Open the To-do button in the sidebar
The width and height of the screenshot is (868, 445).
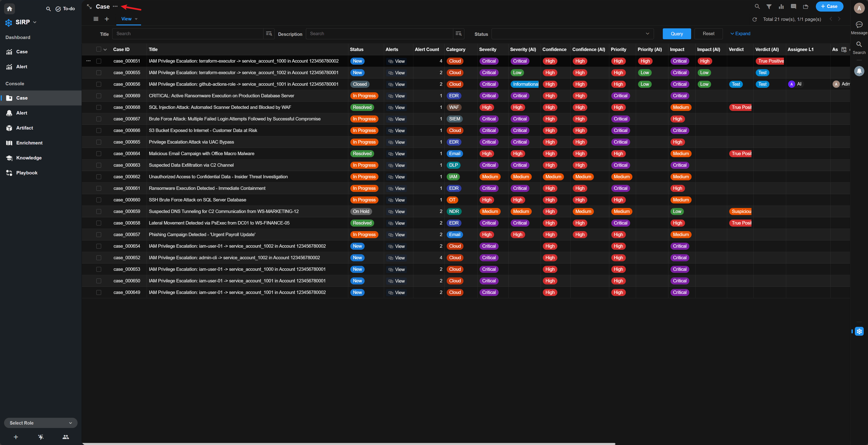[x=65, y=9]
